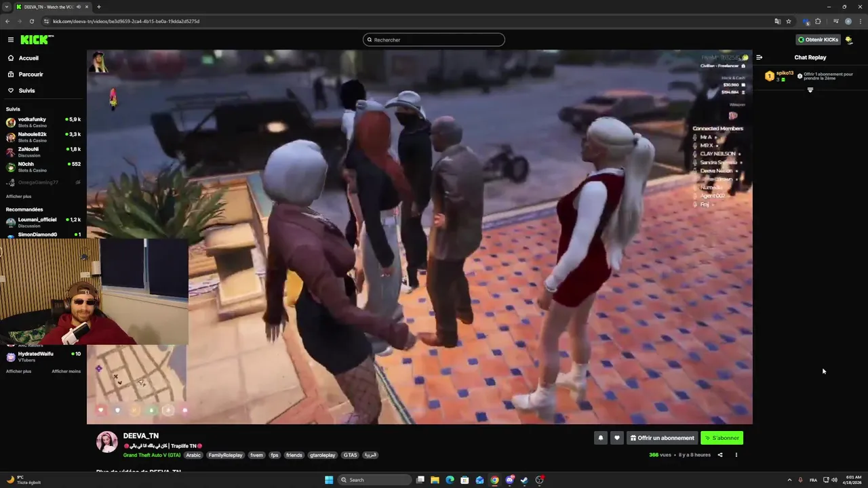Select the fivem tag
This screenshot has height=488, width=868.
pyautogui.click(x=257, y=455)
